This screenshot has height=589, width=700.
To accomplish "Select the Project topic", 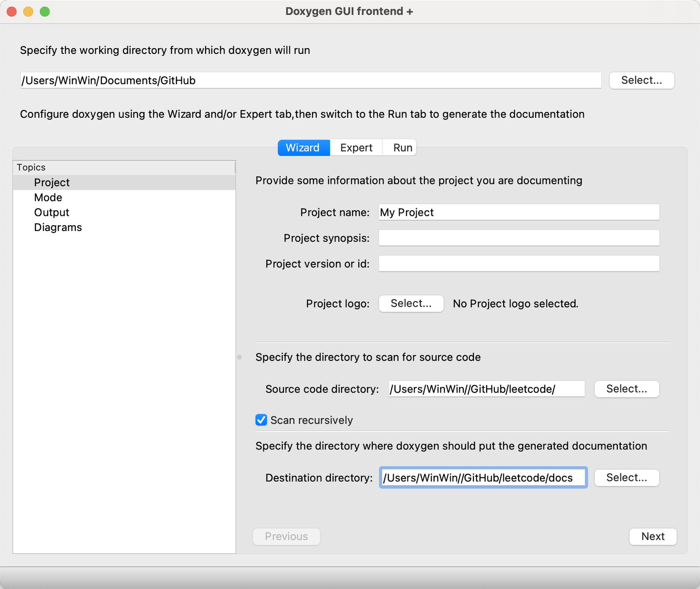I will [52, 182].
